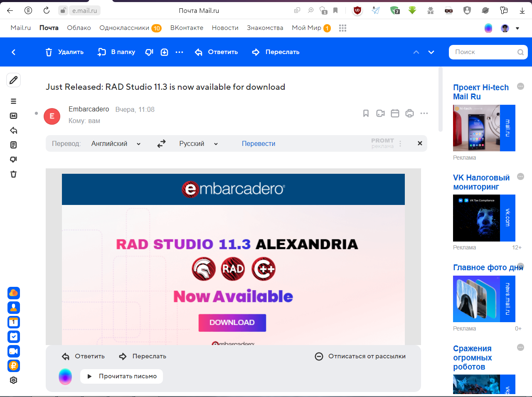Open the Contacts app icon in sidebar
The height and width of the screenshot is (397, 532).
pyautogui.click(x=14, y=308)
